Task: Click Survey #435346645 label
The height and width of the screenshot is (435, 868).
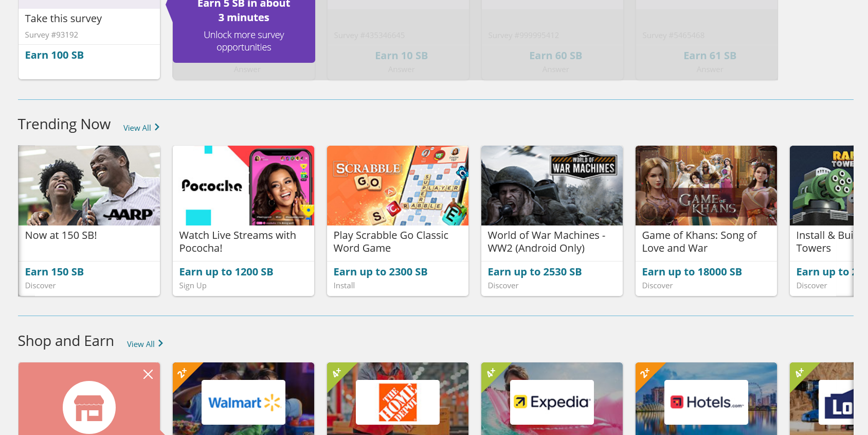Action: (369, 36)
